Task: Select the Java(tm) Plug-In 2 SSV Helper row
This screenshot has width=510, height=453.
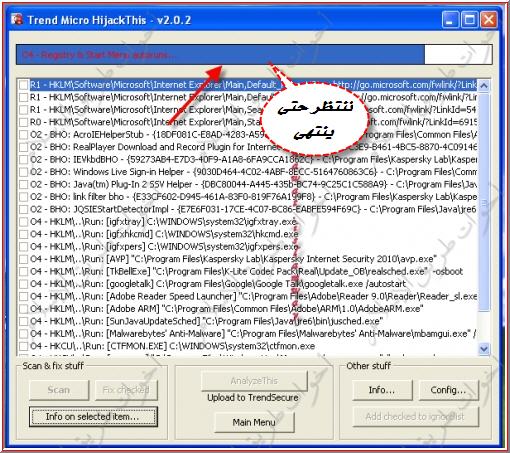Action: pos(248,184)
